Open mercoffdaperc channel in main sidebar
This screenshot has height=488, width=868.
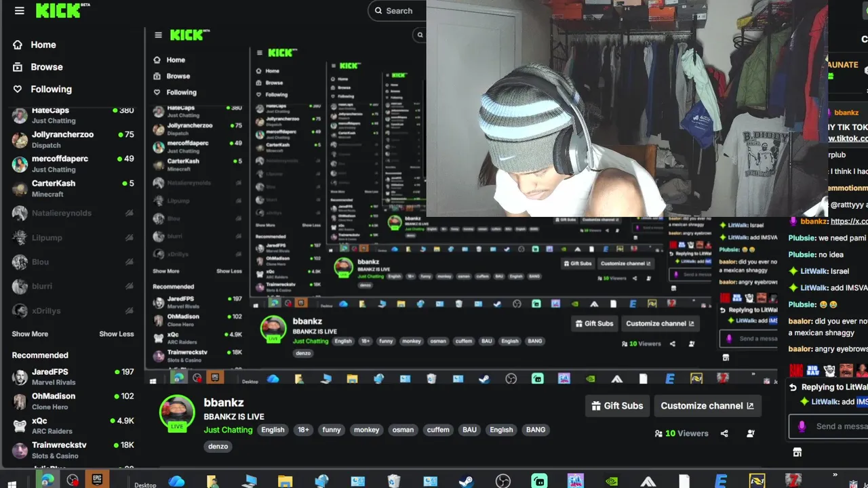(x=73, y=164)
